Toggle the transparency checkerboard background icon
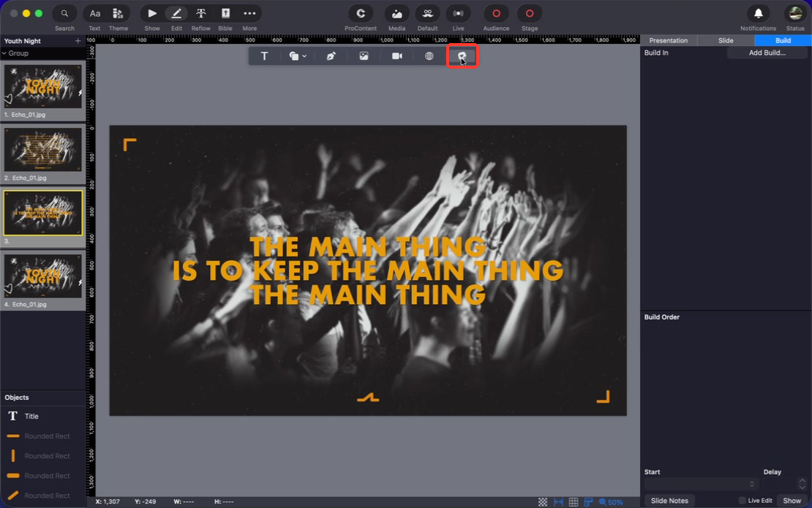This screenshot has height=508, width=812. coord(543,502)
